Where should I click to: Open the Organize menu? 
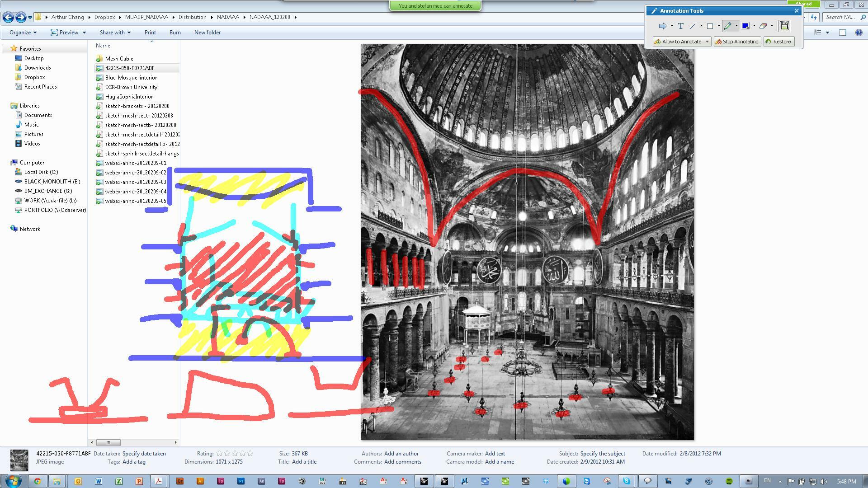(23, 33)
